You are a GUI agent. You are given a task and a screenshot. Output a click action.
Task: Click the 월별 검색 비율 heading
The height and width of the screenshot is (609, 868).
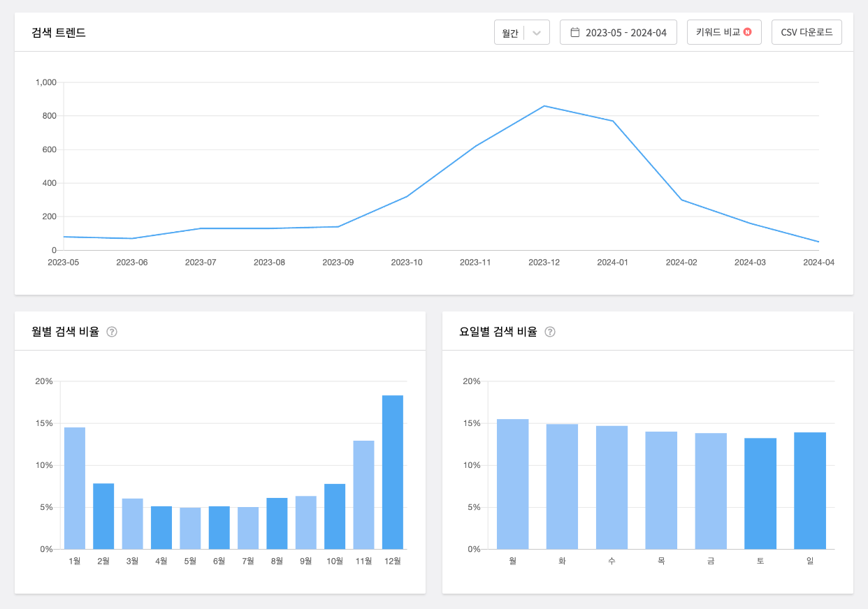65,332
